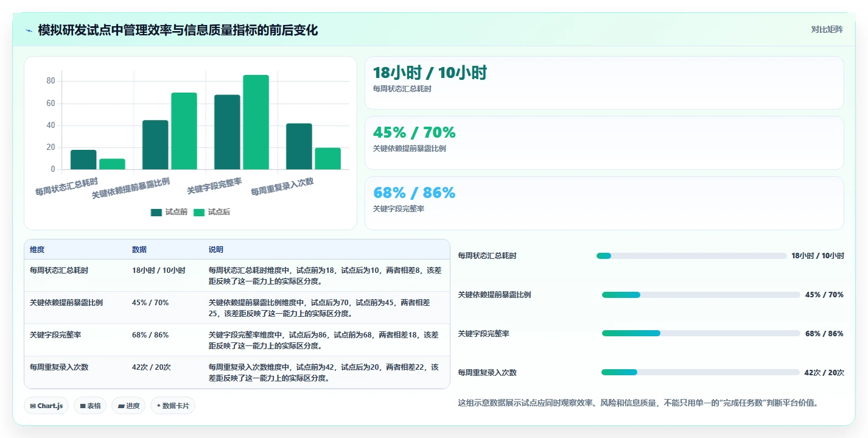Click table value 68% / 86%
The image size is (868, 438).
coord(150,335)
